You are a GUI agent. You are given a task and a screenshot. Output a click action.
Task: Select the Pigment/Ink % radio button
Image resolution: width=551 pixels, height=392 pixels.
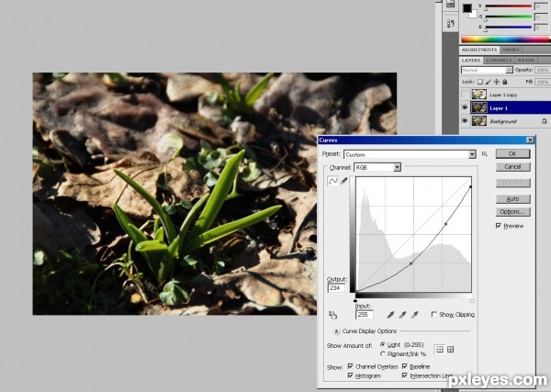pyautogui.click(x=383, y=353)
